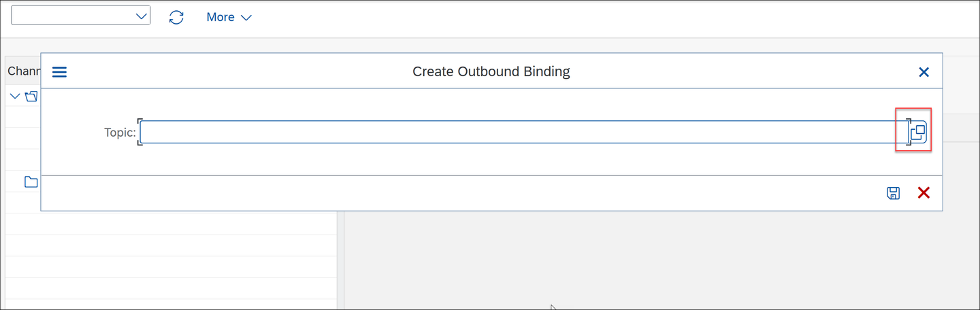Click the Channel column header

[23, 71]
